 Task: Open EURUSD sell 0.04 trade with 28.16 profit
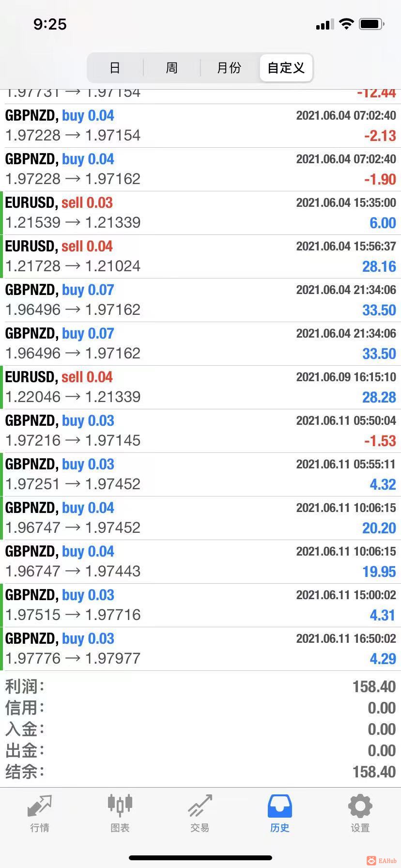click(200, 257)
